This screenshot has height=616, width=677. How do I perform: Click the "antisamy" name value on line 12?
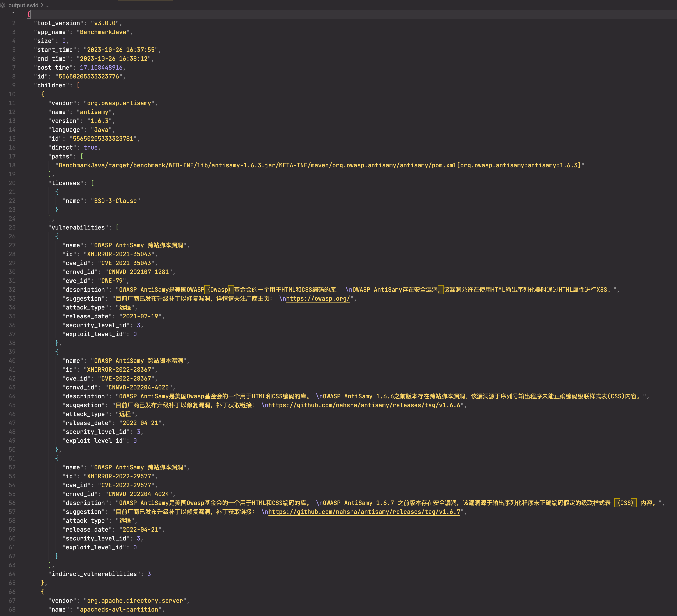(x=94, y=112)
